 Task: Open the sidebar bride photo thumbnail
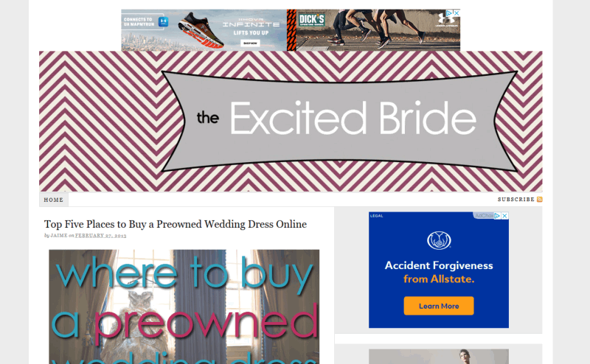pos(439,357)
